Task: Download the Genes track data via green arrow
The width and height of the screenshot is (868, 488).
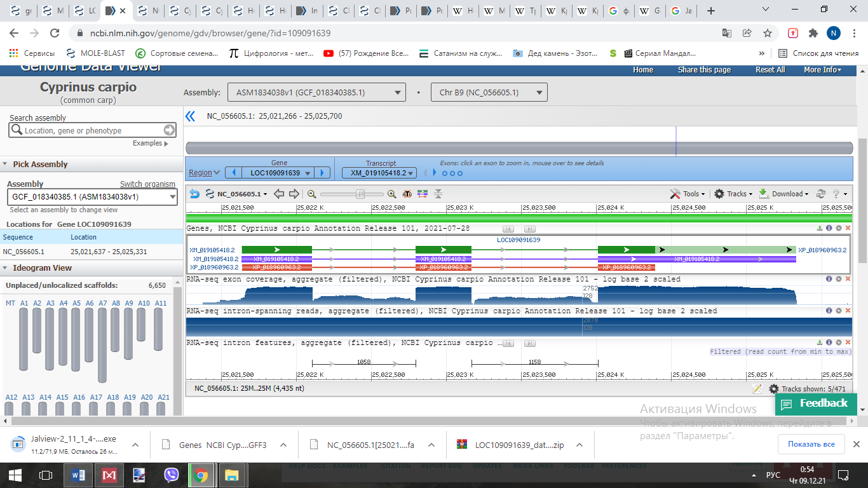Action: tap(820, 228)
